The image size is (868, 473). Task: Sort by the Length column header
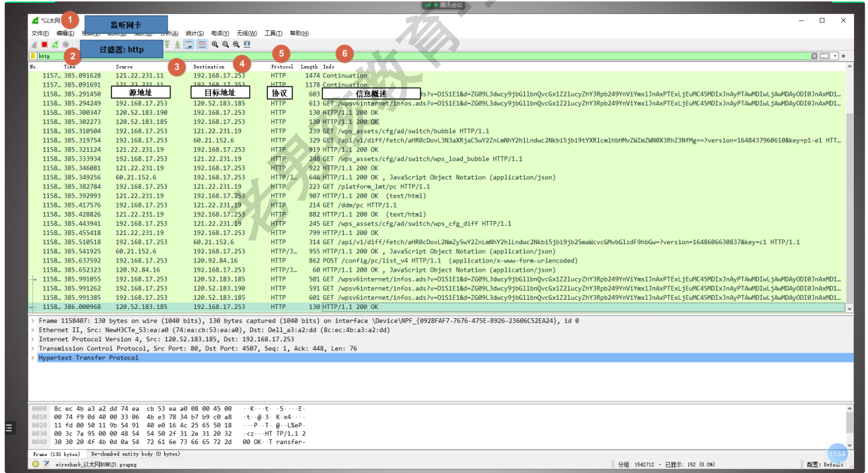coord(309,67)
